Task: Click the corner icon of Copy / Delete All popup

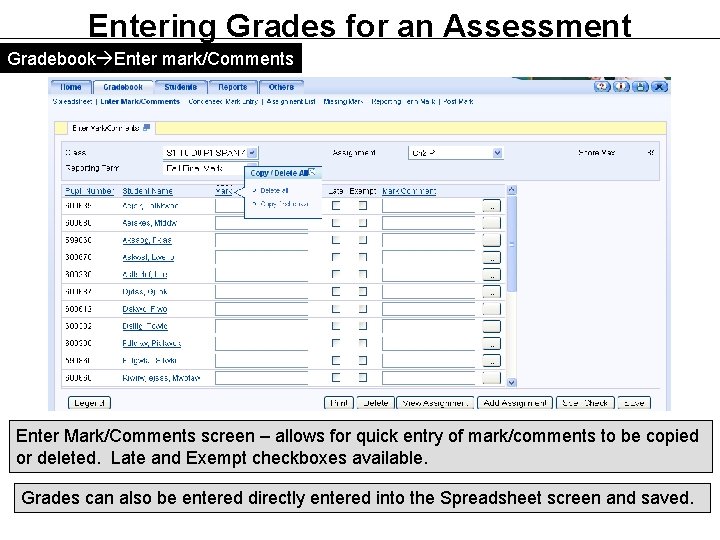Action: pyautogui.click(x=312, y=173)
